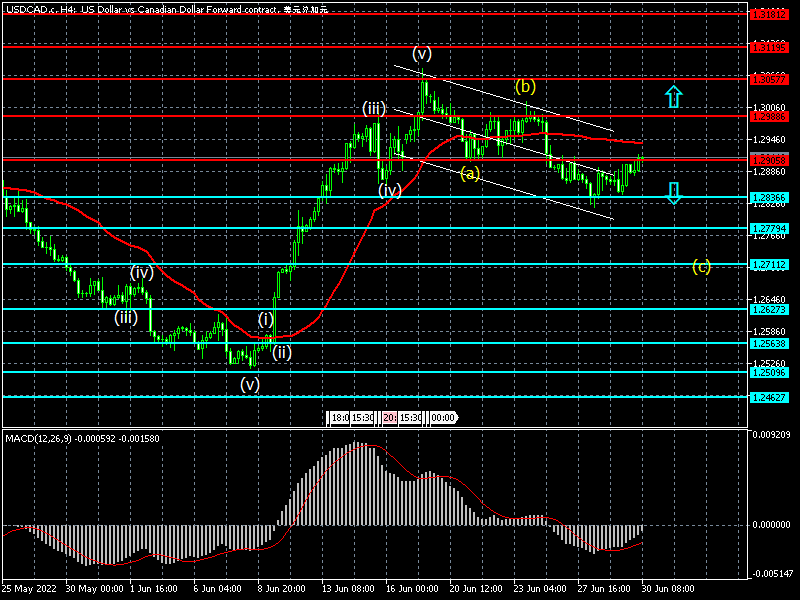
Task: Click the 20 Jun 12:00 date label
Action: (476, 589)
